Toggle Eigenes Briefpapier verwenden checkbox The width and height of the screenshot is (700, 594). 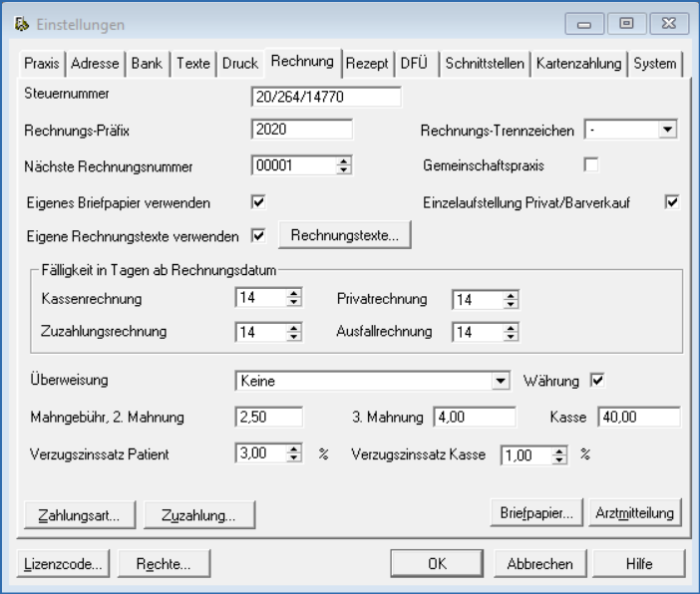pos(258,201)
